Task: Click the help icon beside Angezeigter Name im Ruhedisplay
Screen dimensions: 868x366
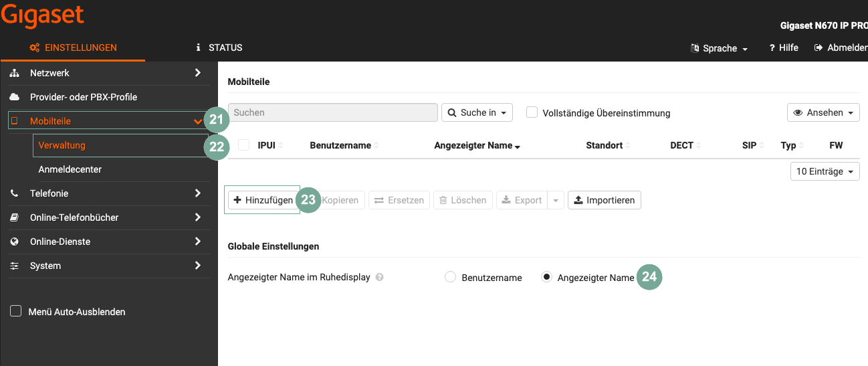Action: 379,277
